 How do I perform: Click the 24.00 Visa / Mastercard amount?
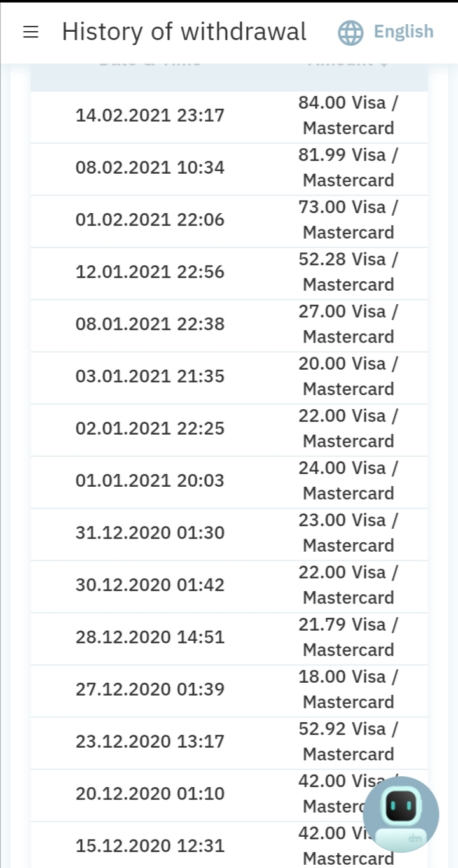click(348, 481)
